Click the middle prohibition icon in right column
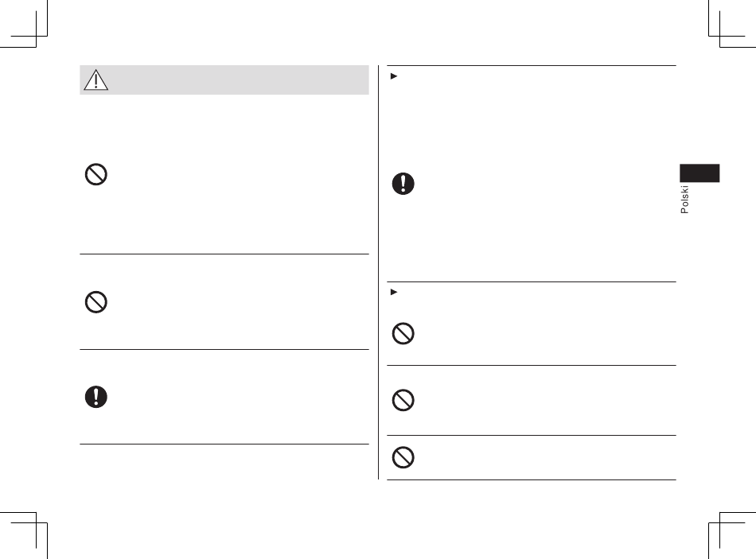This screenshot has width=756, height=559. (x=403, y=400)
